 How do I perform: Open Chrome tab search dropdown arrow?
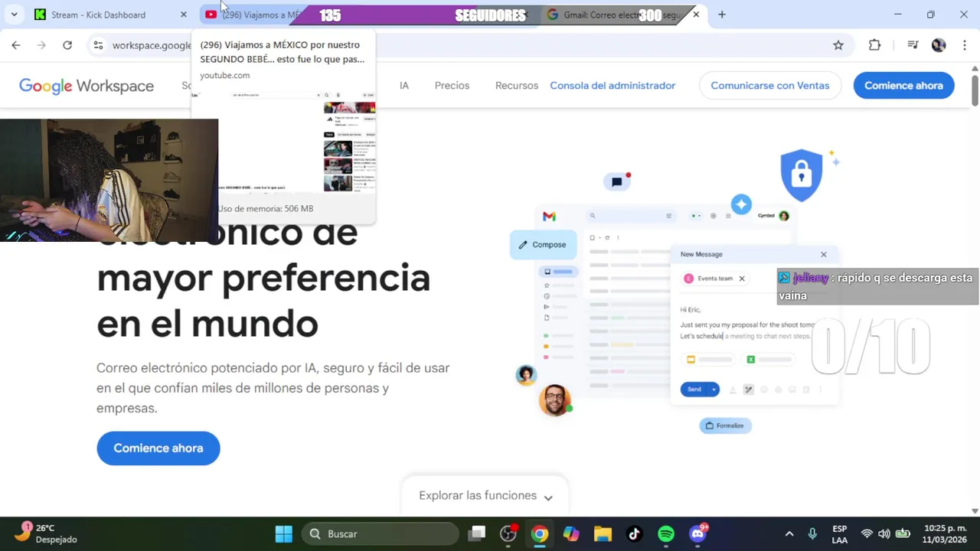tap(14, 15)
